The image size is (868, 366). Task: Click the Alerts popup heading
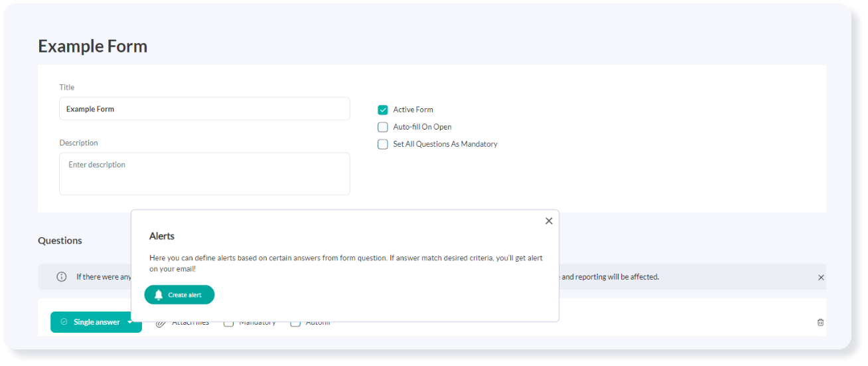pos(162,236)
